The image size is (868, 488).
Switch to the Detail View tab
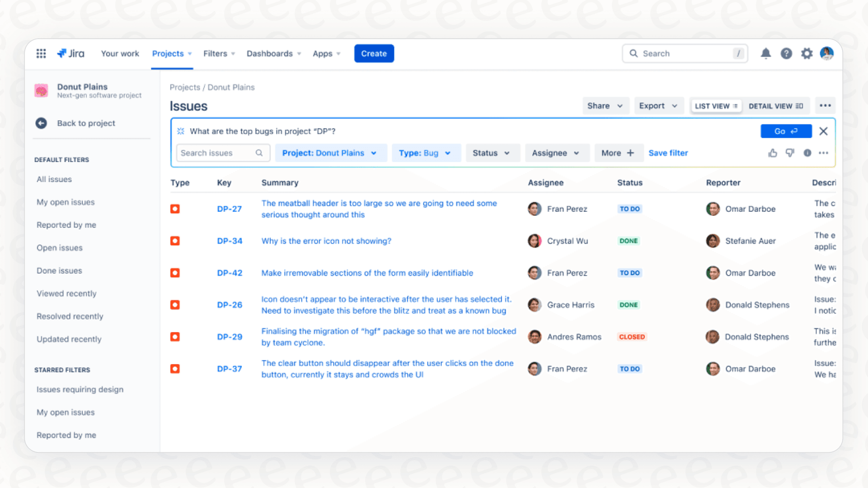[x=777, y=105]
